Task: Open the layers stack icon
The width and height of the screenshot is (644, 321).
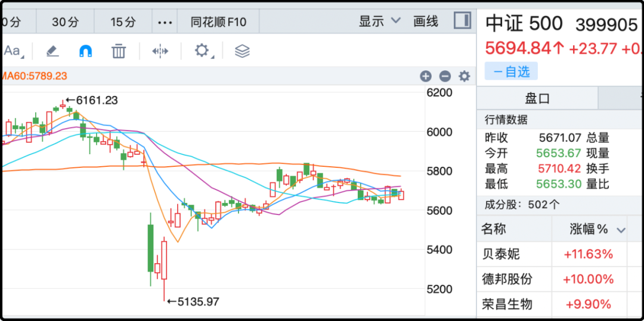Action: (241, 51)
